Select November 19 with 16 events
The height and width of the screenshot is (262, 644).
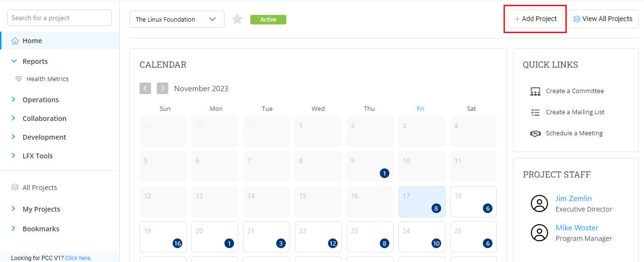click(x=163, y=237)
